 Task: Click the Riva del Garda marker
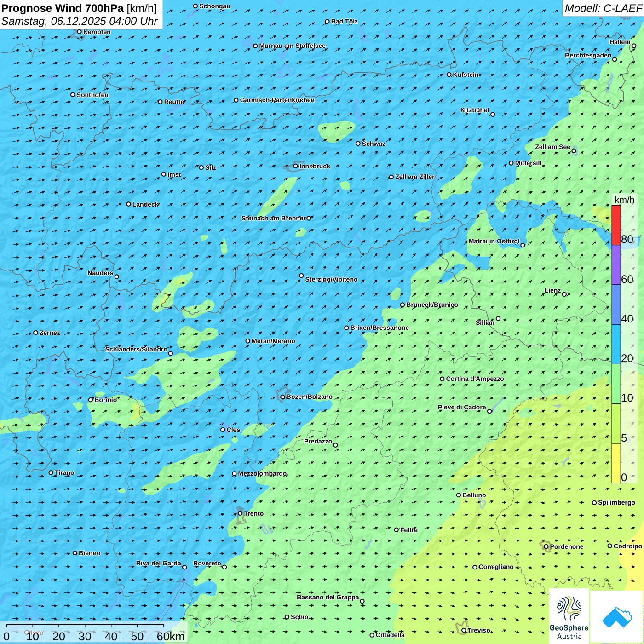tap(184, 567)
